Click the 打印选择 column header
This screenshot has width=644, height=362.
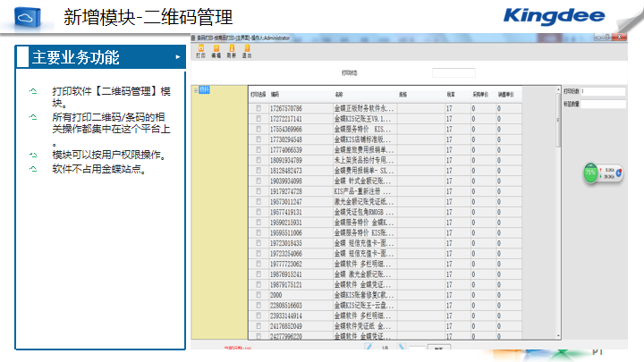click(x=258, y=95)
